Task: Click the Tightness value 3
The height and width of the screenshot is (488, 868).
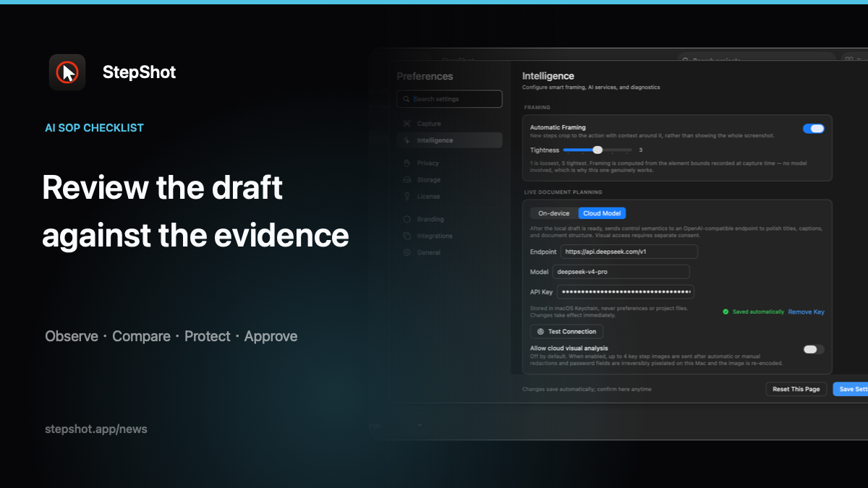Action: pyautogui.click(x=641, y=150)
